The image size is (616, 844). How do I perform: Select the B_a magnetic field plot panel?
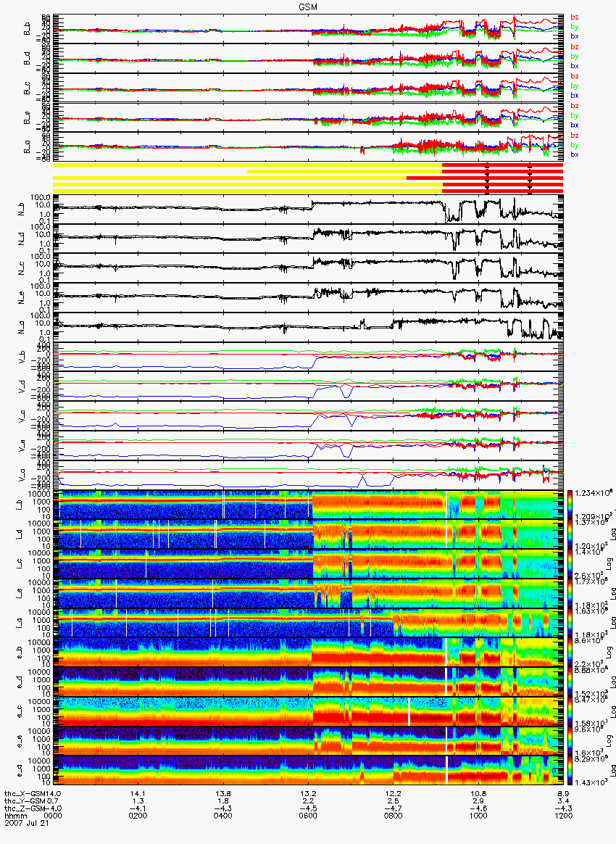pos(308,146)
